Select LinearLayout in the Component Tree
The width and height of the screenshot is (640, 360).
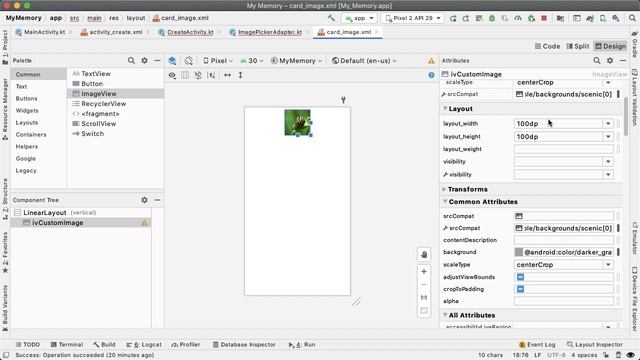[x=44, y=213]
